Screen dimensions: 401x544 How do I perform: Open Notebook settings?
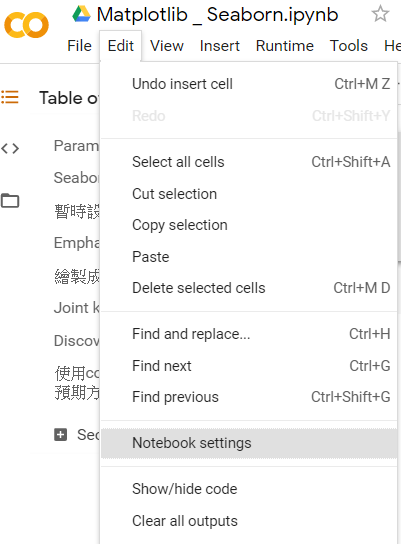pyautogui.click(x=249, y=443)
